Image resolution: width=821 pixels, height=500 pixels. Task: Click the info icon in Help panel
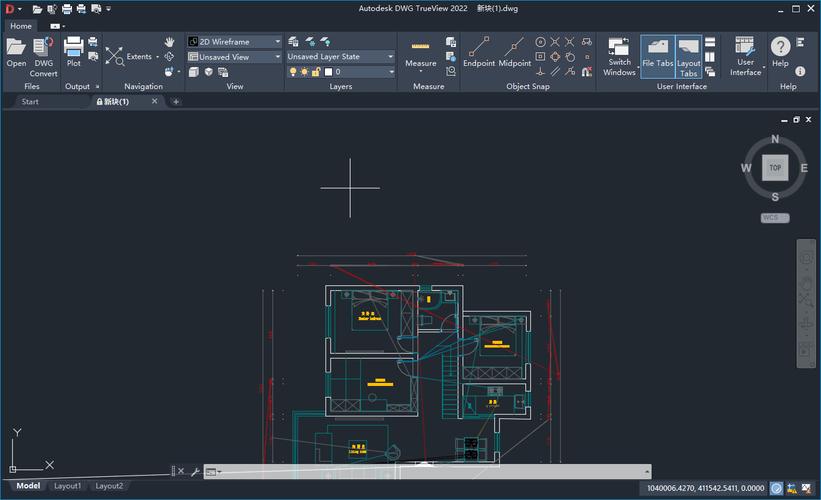[x=800, y=71]
